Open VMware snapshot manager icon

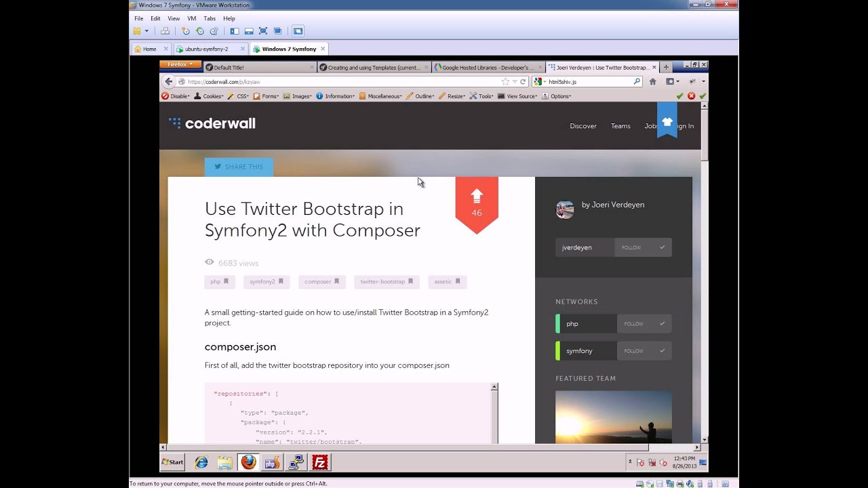tap(214, 31)
